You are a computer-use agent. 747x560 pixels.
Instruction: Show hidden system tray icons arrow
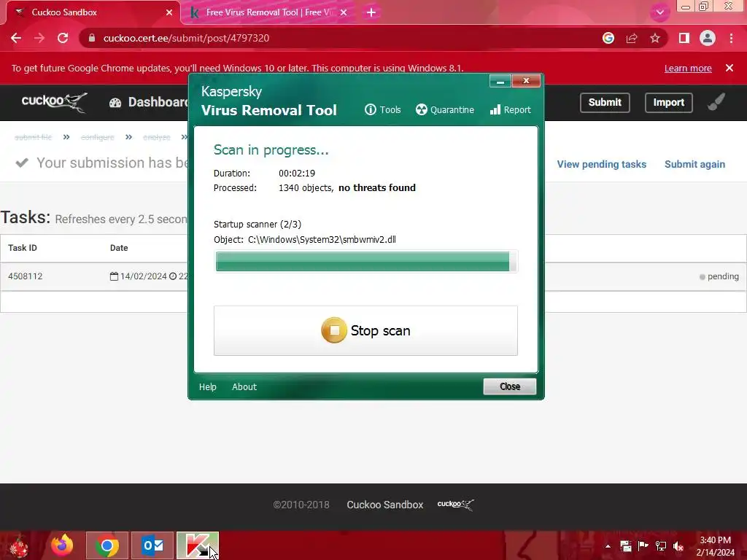click(608, 546)
